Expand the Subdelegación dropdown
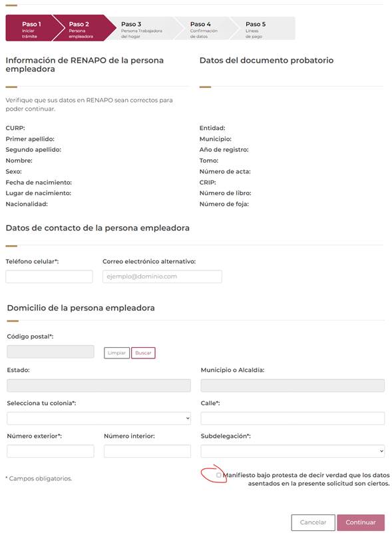This screenshot has width=392, height=537. tap(293, 451)
